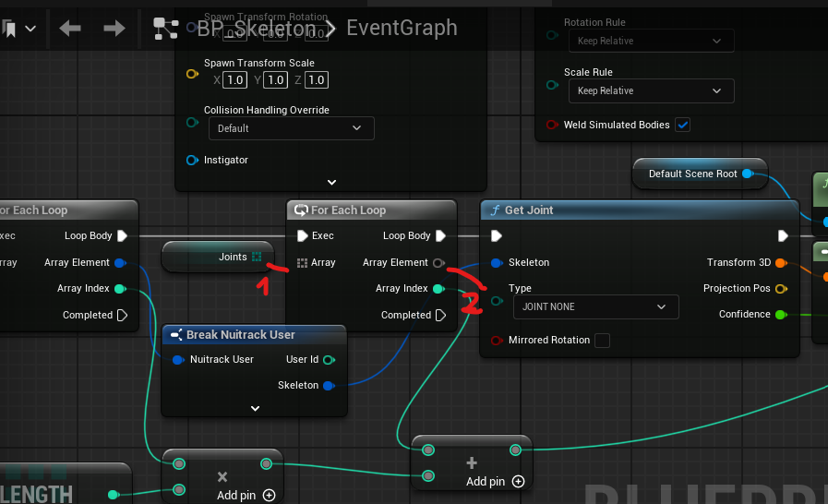Click the Transform 3D output pin
The height and width of the screenshot is (504, 828).
pyautogui.click(x=782, y=262)
